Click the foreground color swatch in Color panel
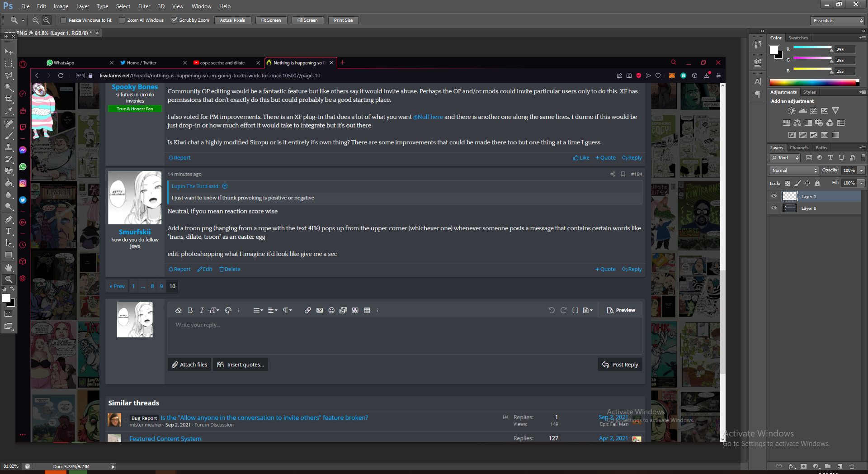This screenshot has height=474, width=868. coord(774,50)
